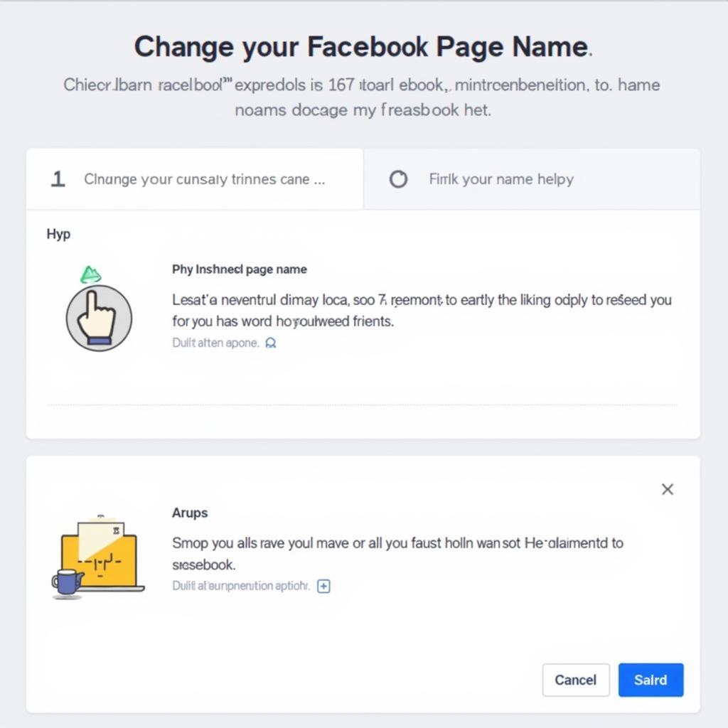
Task: Open the 'Dulit aptiohr' option link
Action: pyautogui.click(x=242, y=586)
